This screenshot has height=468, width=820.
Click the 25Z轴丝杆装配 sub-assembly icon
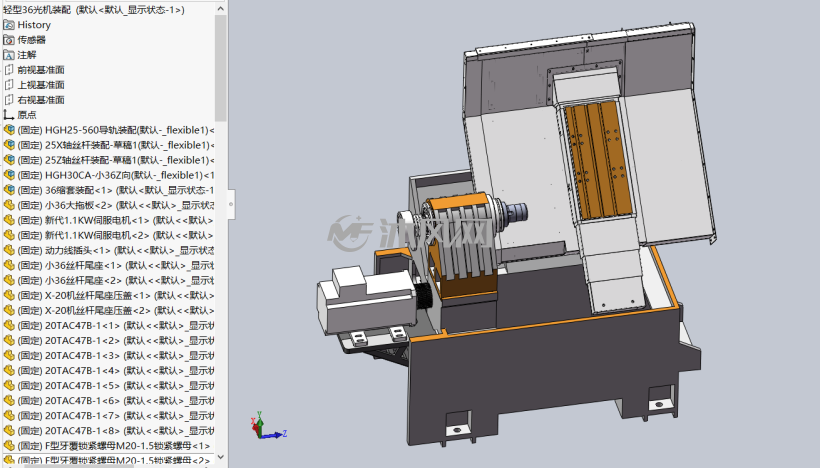tap(8, 160)
